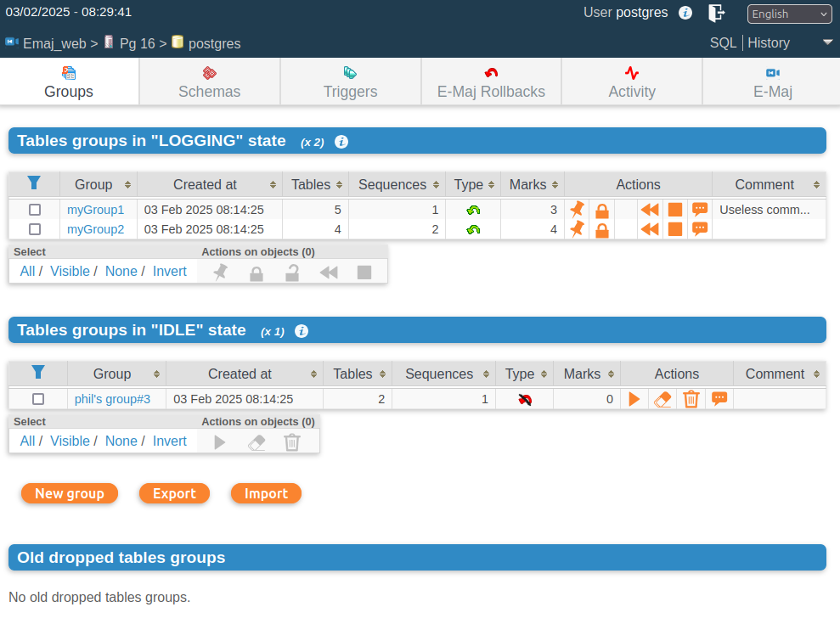Switch to the Groups tab
840x624 pixels.
[x=69, y=82]
